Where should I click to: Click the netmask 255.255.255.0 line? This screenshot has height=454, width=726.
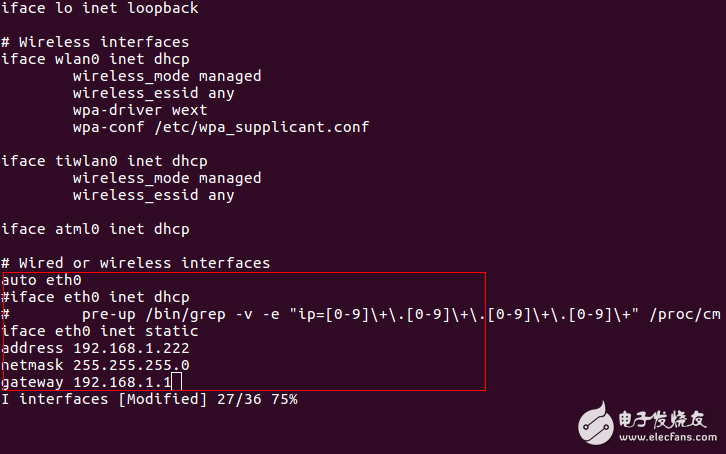point(95,366)
